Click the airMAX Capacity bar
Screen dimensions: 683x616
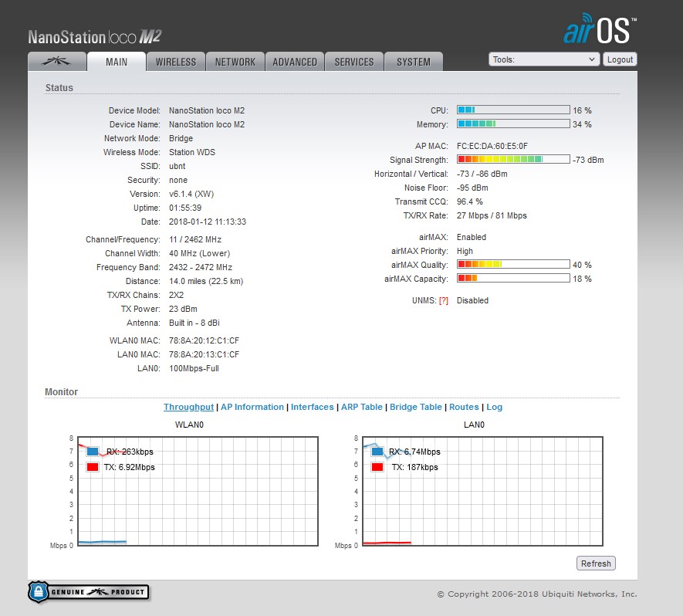click(513, 278)
